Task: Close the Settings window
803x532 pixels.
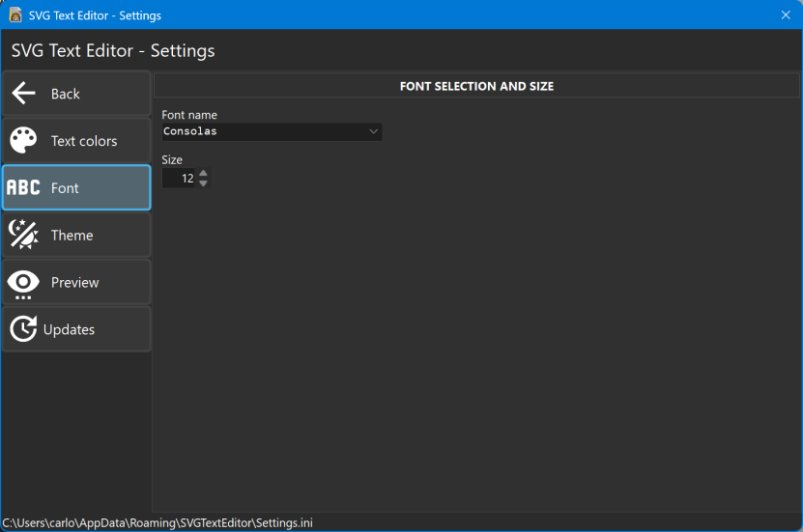Action: point(786,14)
